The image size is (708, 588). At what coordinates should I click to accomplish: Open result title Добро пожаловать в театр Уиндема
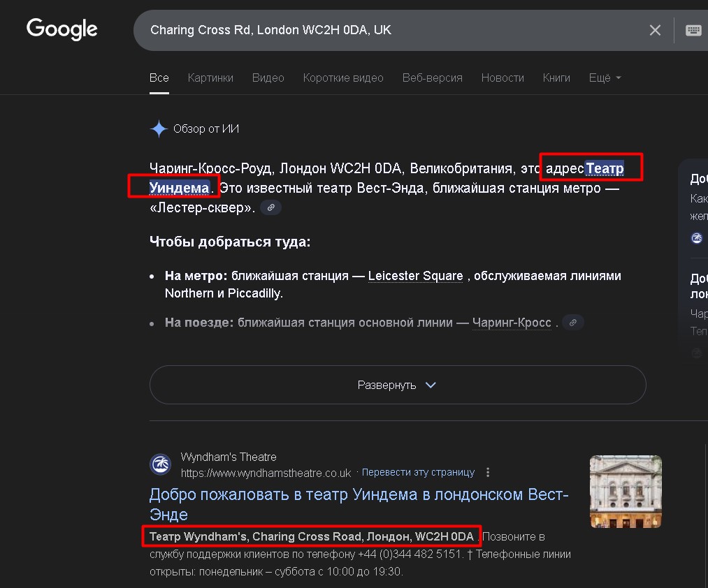click(x=359, y=504)
